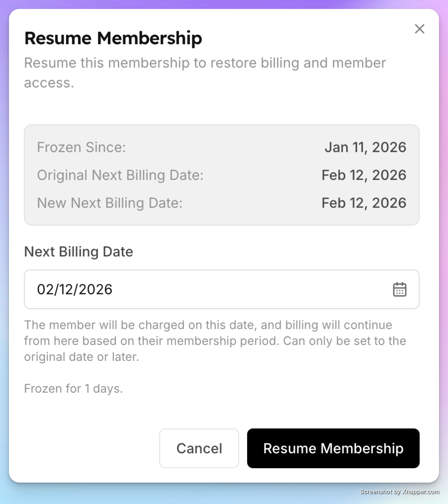
Task: Focus the Next Billing Date input field
Action: point(222,289)
